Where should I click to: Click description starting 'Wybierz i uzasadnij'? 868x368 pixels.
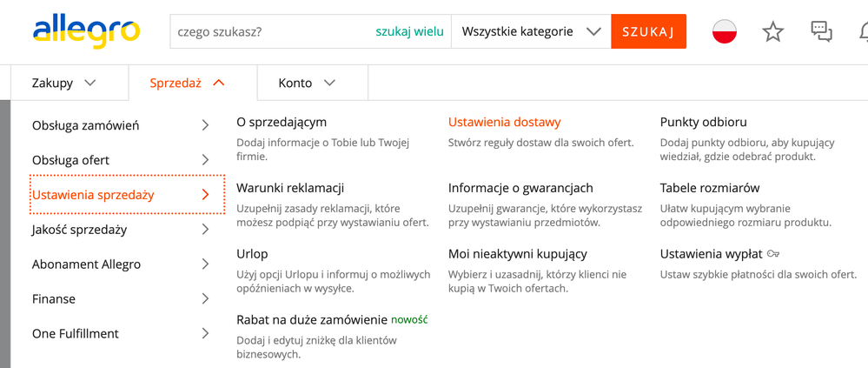click(x=538, y=282)
